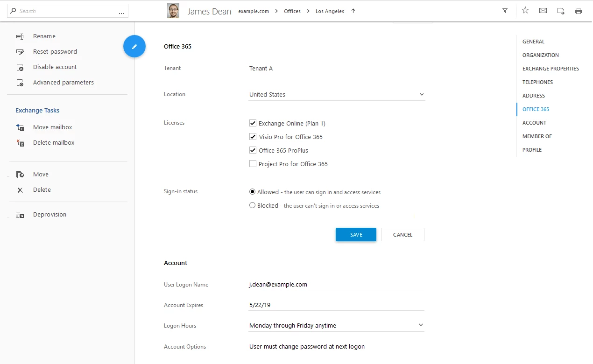Click the Account Options value text
This screenshot has height=364, width=593.
(x=307, y=346)
